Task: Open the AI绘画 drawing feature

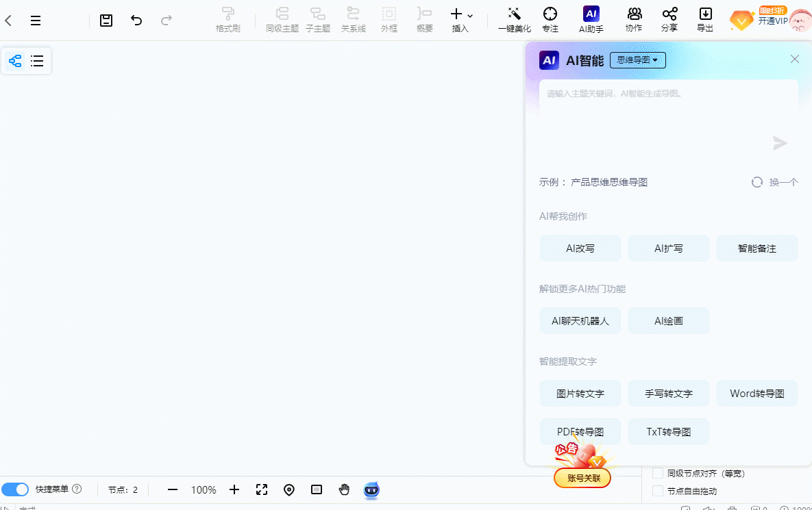Action: [x=669, y=320]
